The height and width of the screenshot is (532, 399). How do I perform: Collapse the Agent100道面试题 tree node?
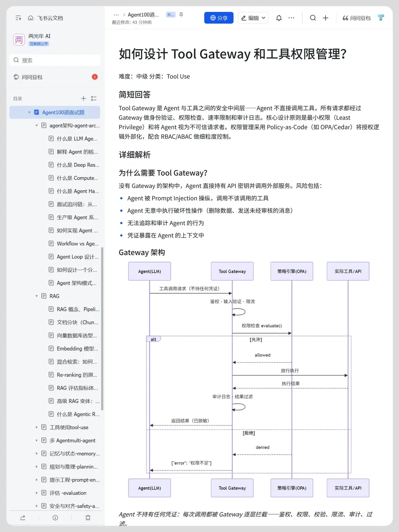29,112
